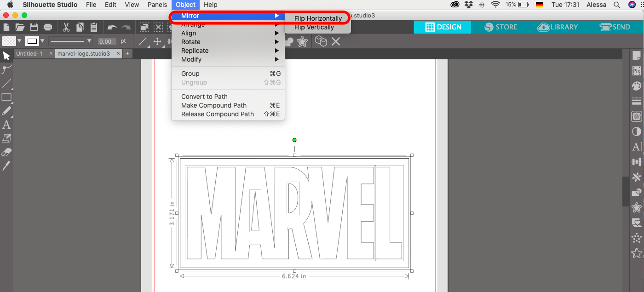Click the Deselect All icon in the toolbar
644x292 pixels.
(x=159, y=27)
